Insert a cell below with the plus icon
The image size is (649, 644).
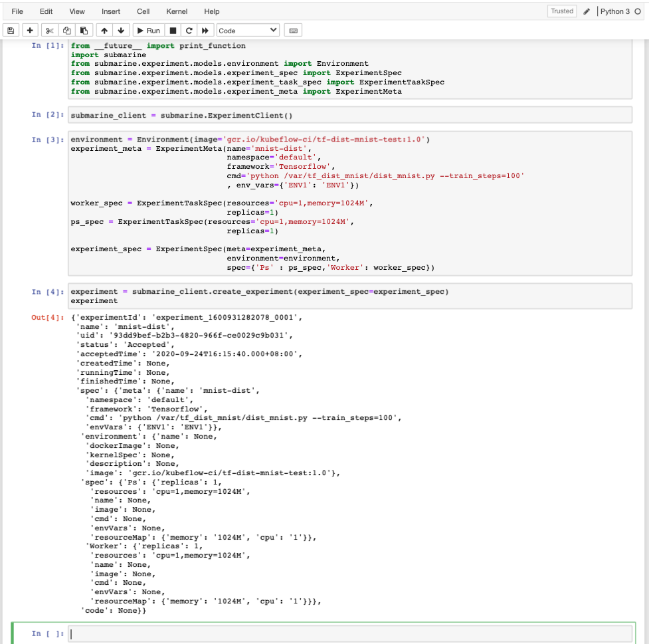(x=30, y=31)
